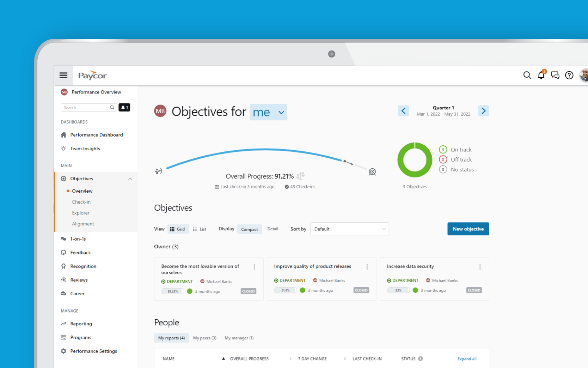
Task: Open options for 'Increase data security' card
Action: point(480,267)
